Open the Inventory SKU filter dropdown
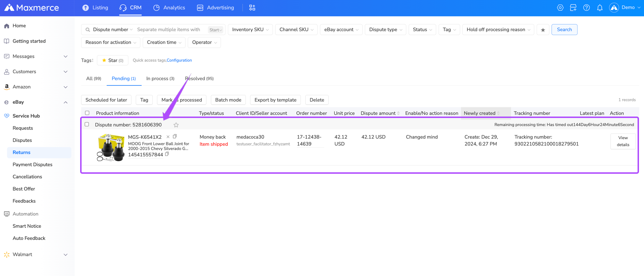The width and height of the screenshot is (644, 276). point(250,30)
